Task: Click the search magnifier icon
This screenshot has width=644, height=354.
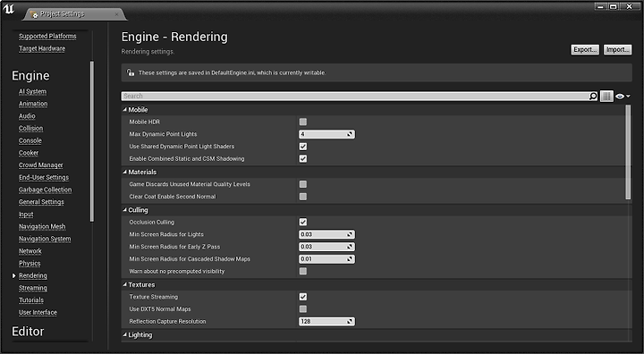Action: pos(593,96)
